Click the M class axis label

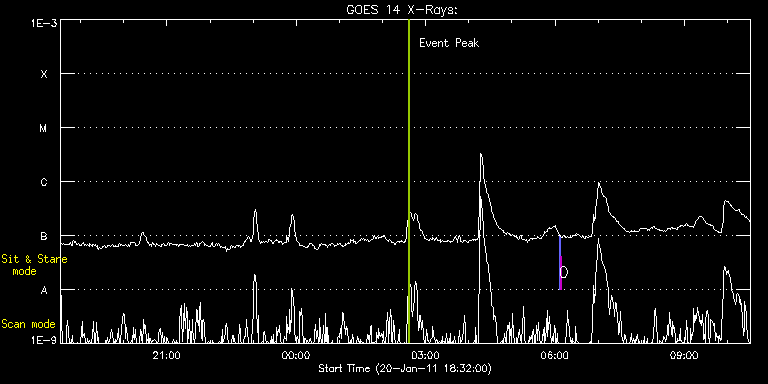click(44, 128)
